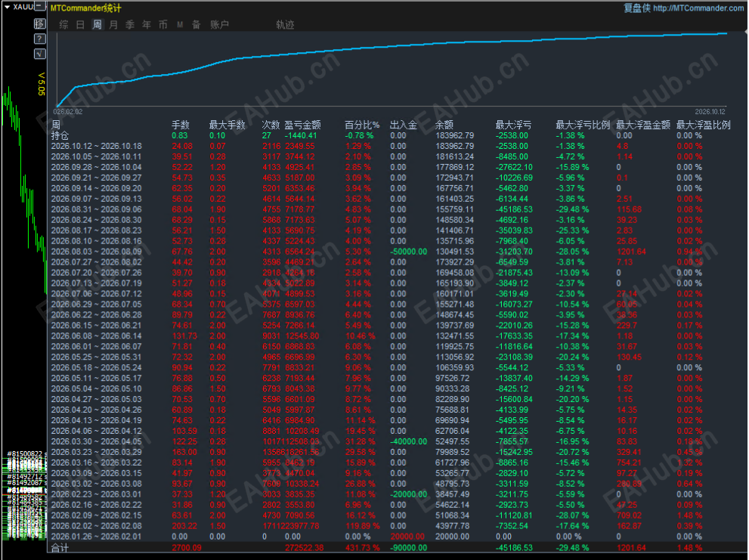
Task: Open the 账户 account tab
Action: 220,25
